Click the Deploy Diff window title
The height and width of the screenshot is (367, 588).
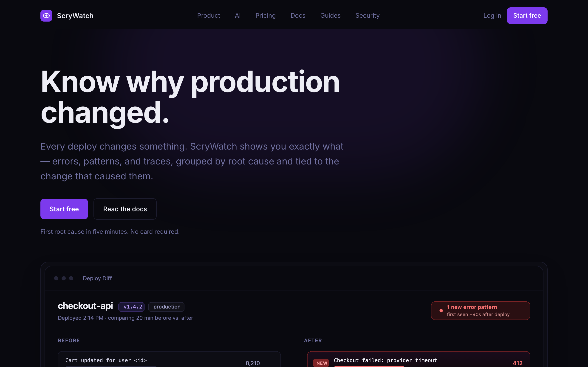tap(97, 278)
